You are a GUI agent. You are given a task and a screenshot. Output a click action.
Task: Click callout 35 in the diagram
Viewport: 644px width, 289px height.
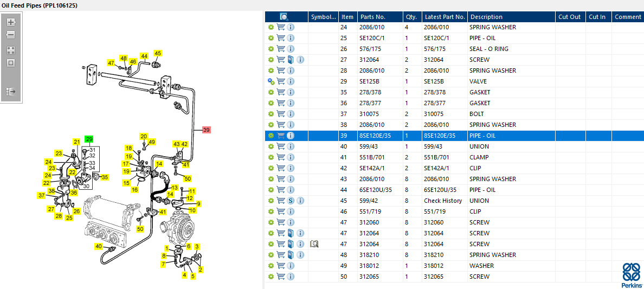click(x=105, y=177)
